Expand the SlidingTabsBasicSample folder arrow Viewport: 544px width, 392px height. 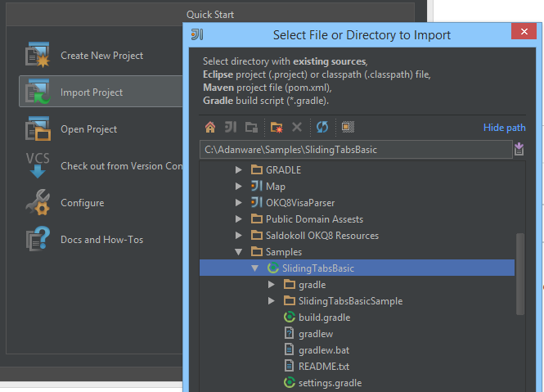coord(272,301)
